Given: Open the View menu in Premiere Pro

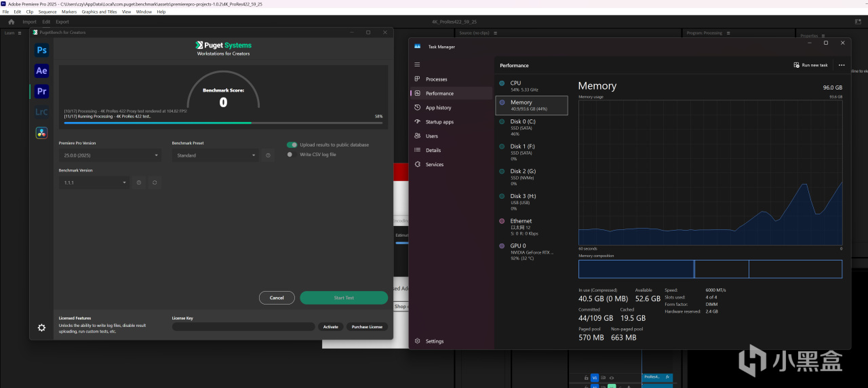Looking at the screenshot, I should [126, 12].
